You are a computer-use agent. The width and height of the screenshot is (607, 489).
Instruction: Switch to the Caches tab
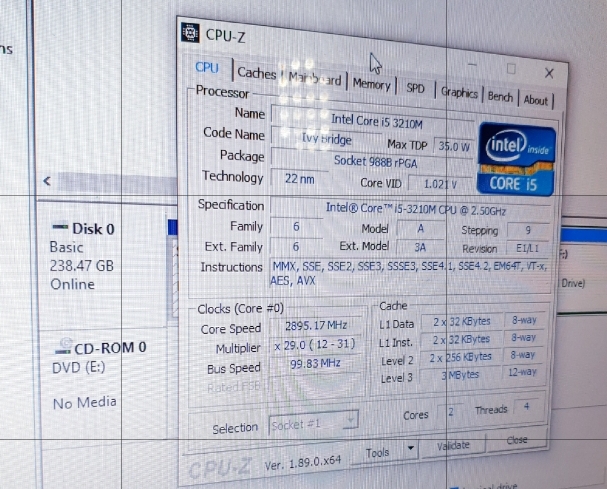256,73
